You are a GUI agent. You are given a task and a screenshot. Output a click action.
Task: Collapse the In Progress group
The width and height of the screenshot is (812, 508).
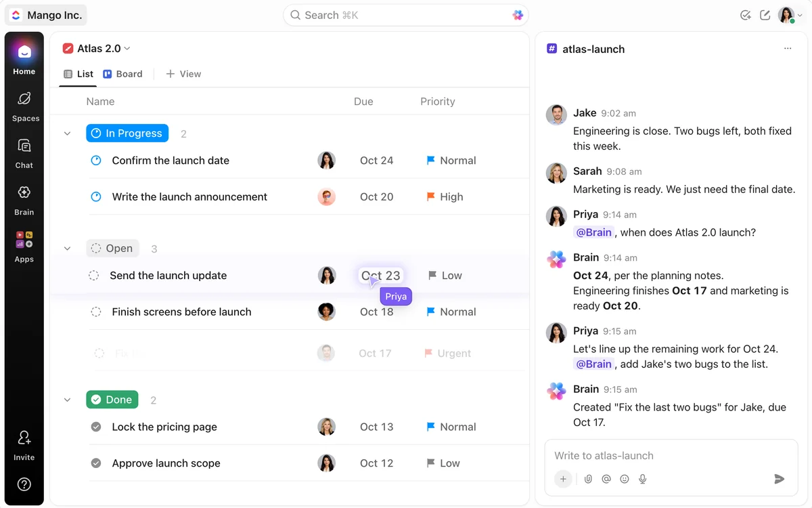[67, 133]
